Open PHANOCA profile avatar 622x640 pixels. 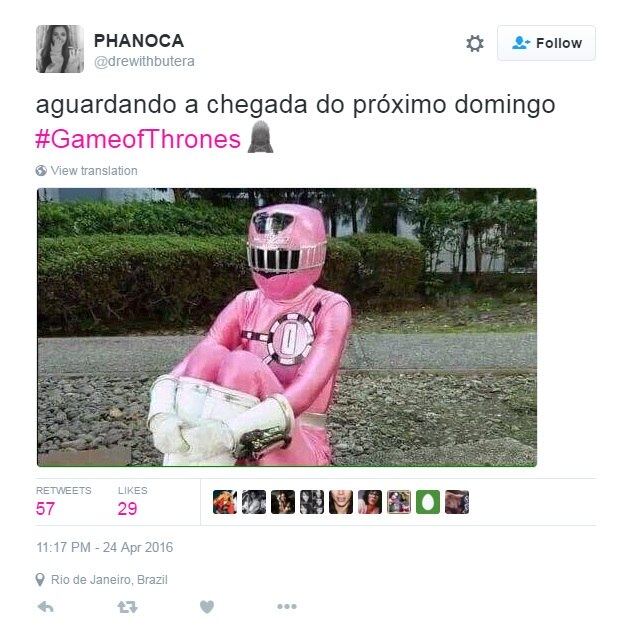(60, 49)
